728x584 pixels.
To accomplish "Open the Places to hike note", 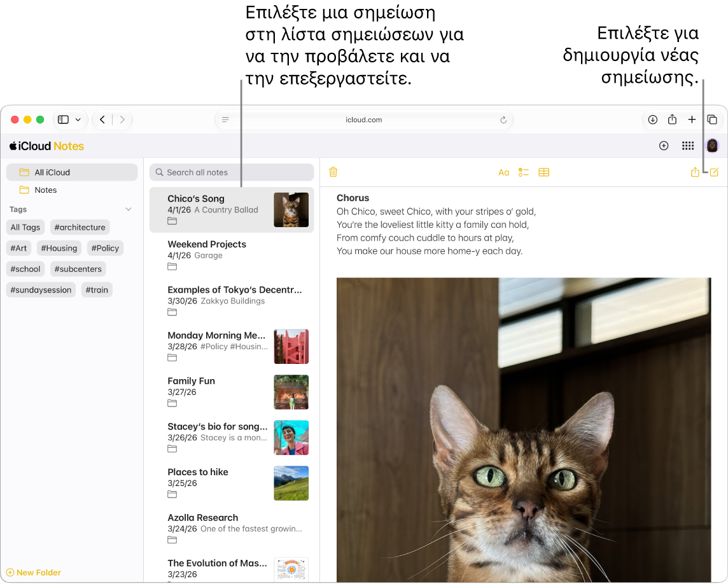I will click(x=232, y=483).
